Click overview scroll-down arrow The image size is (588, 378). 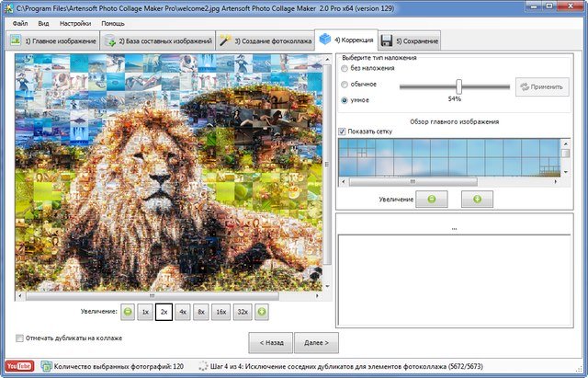[x=566, y=172]
